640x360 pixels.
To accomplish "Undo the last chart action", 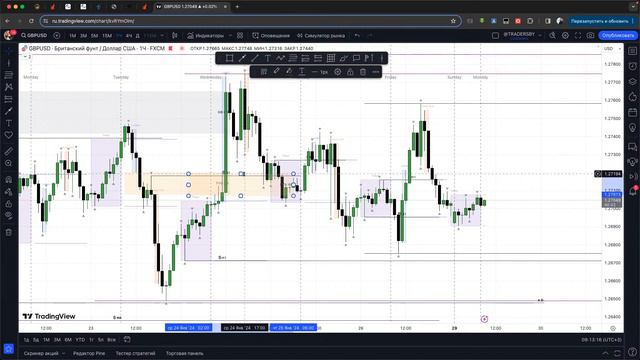I will (357, 36).
